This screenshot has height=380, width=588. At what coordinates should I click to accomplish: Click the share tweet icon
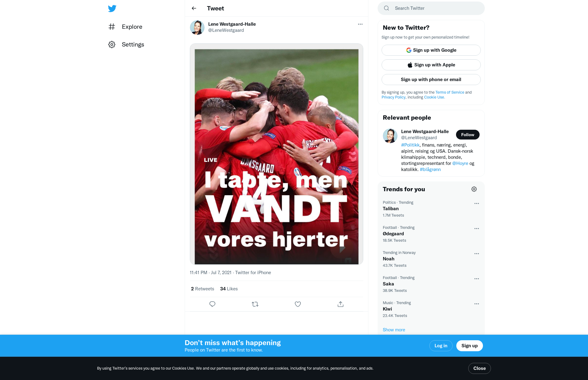click(341, 304)
